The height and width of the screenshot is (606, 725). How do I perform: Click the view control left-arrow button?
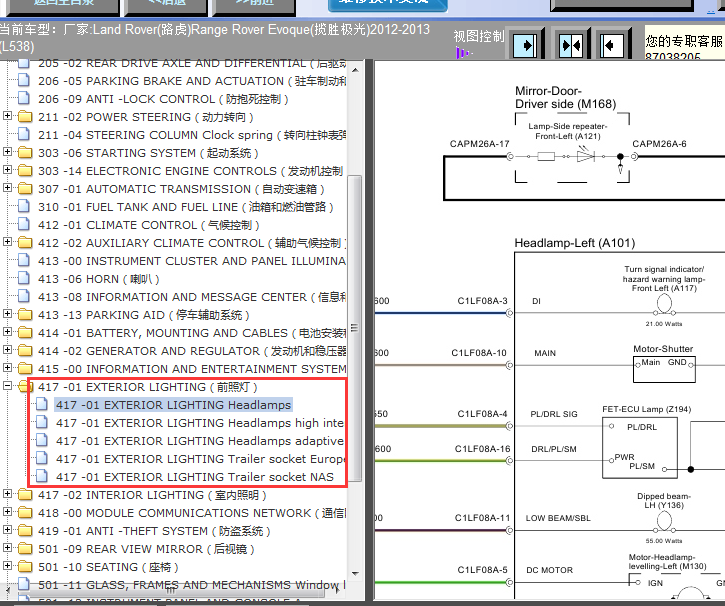611,45
